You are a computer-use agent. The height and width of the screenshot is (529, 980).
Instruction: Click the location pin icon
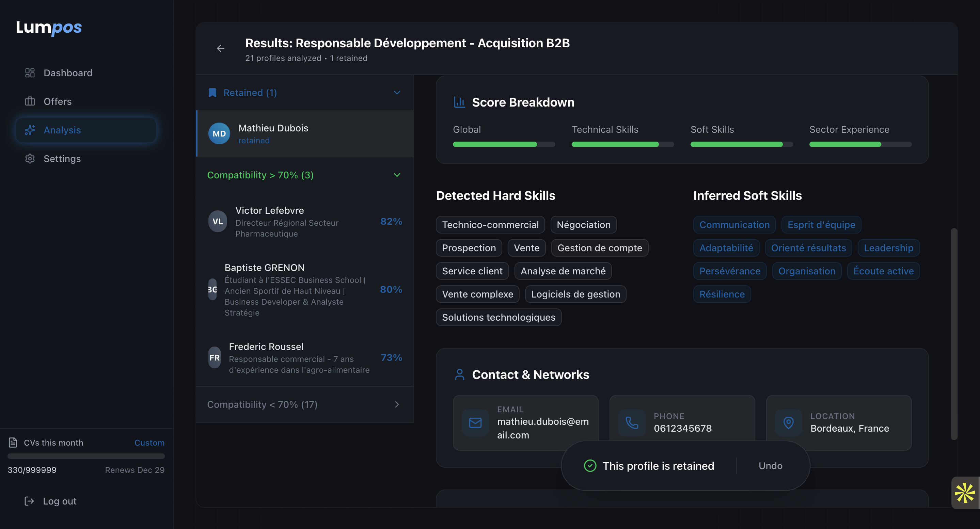[x=789, y=422]
